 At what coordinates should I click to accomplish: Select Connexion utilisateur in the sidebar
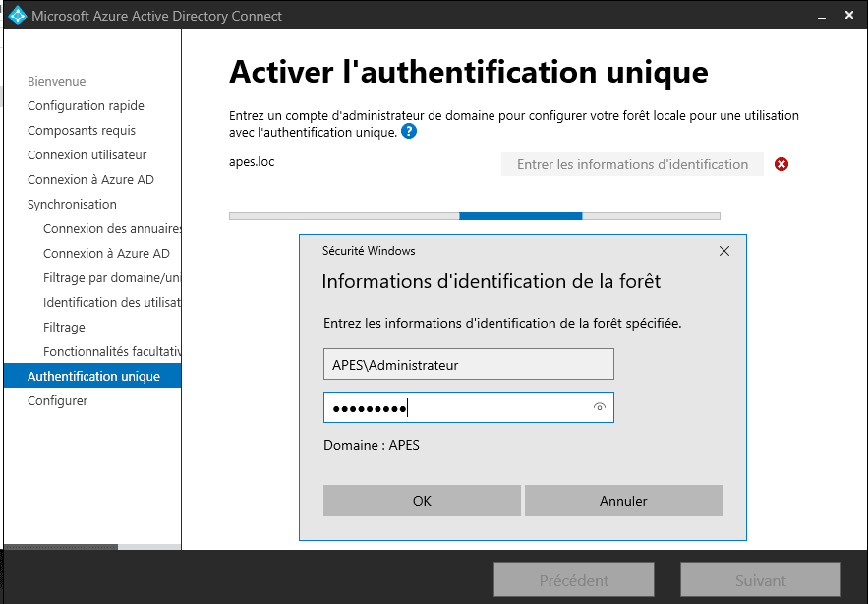87,154
